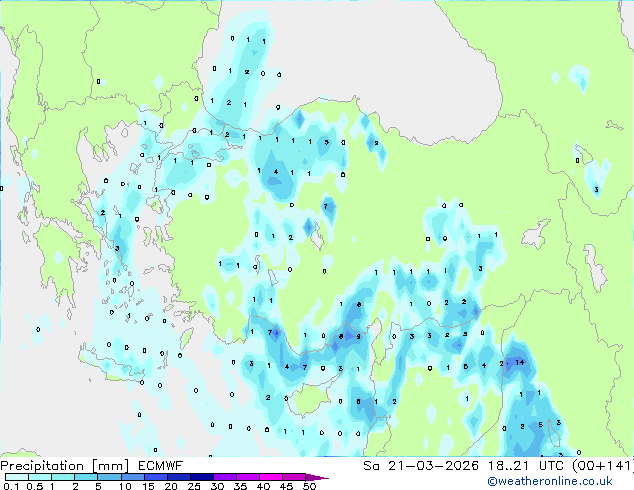Pick the 15–20 mm dark blue legend swatch
This screenshot has height=490, width=634.
[155, 477]
